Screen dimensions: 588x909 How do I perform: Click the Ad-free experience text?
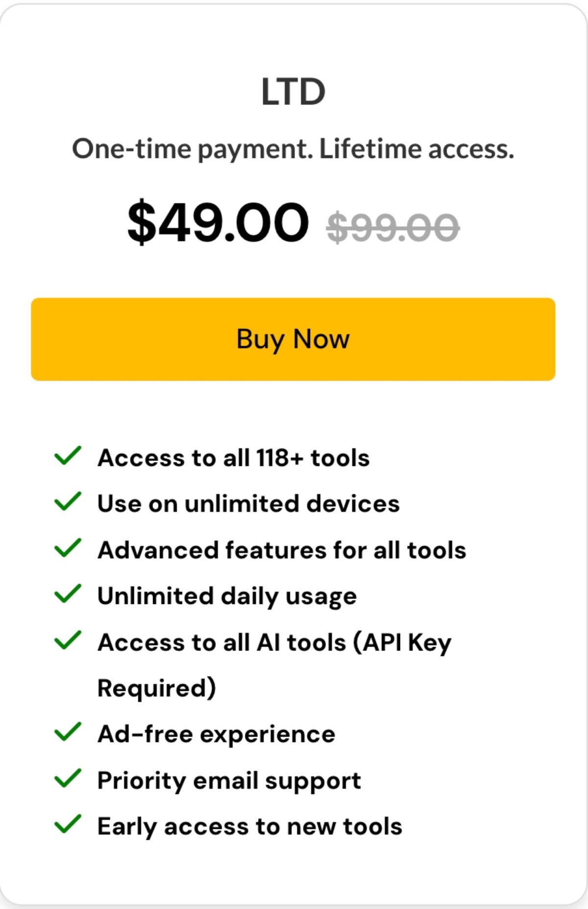coord(216,735)
